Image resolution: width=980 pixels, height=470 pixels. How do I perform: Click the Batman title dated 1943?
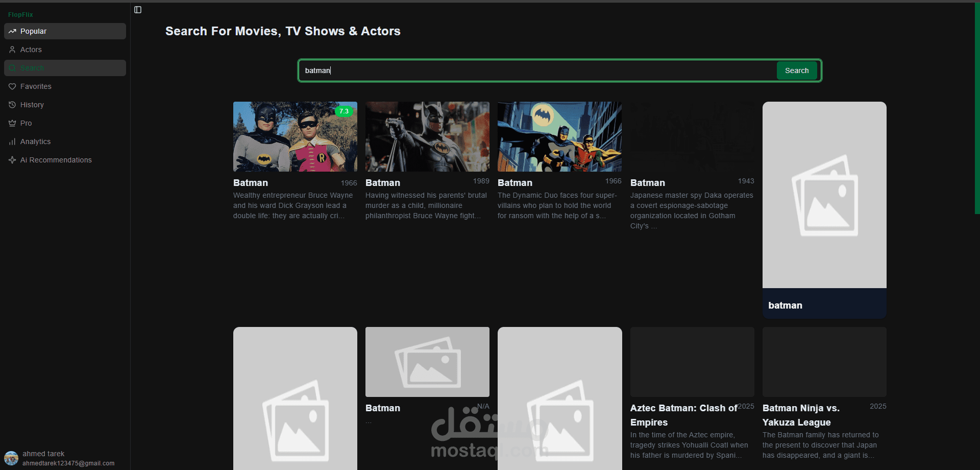pos(648,183)
